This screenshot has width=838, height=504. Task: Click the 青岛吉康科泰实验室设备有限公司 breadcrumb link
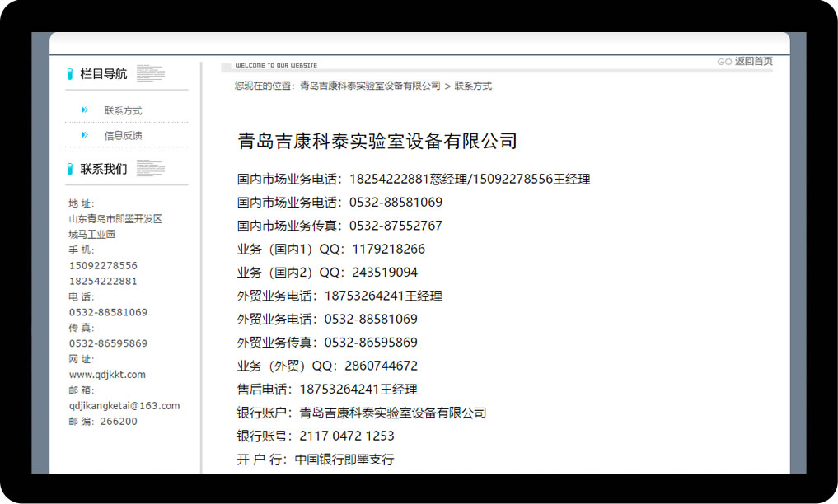click(370, 86)
